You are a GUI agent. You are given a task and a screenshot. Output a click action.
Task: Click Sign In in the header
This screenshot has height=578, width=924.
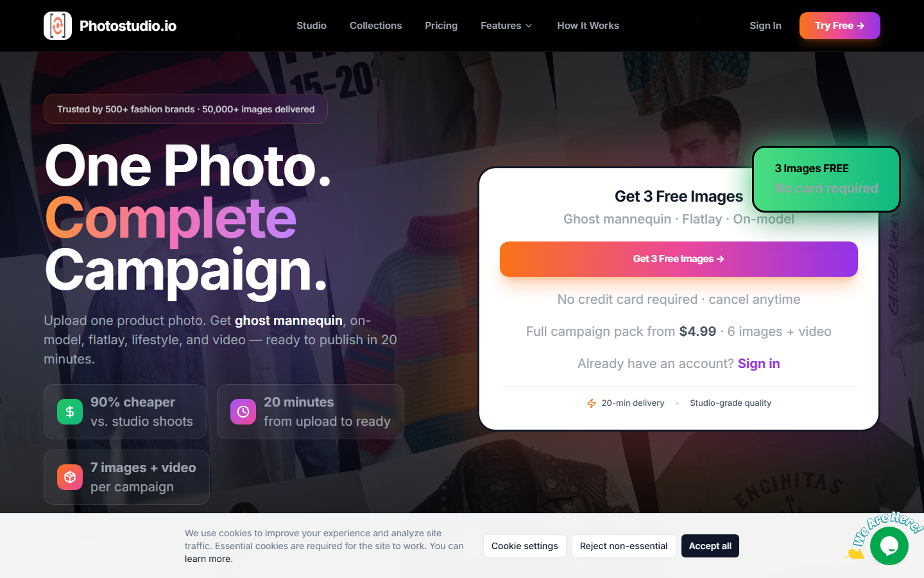tap(766, 26)
